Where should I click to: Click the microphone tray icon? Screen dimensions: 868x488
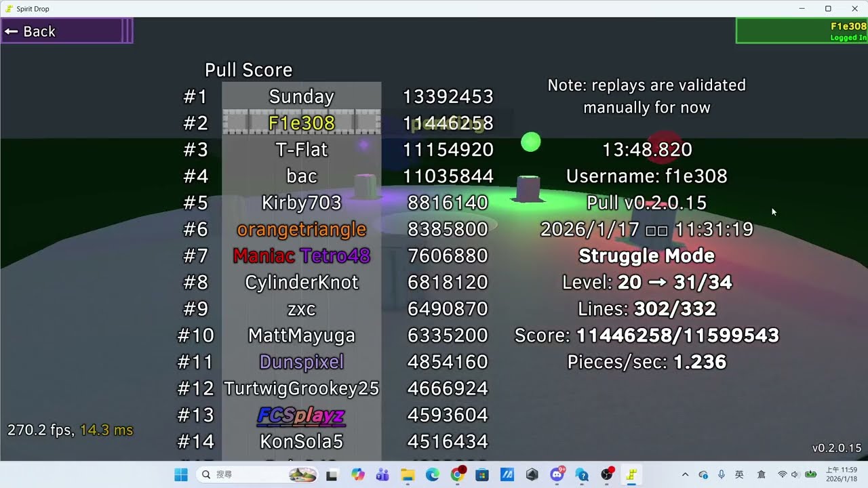[722, 475]
